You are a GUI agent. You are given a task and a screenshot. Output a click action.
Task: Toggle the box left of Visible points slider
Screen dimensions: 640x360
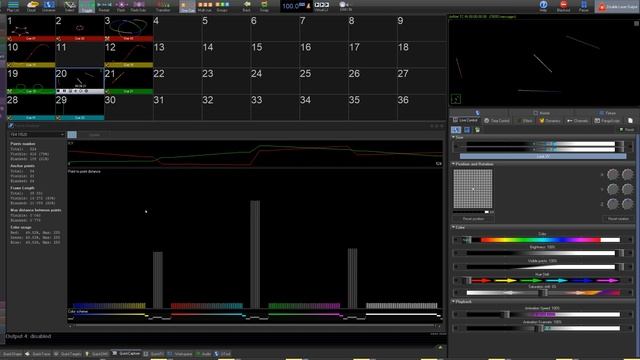[x=456, y=267]
